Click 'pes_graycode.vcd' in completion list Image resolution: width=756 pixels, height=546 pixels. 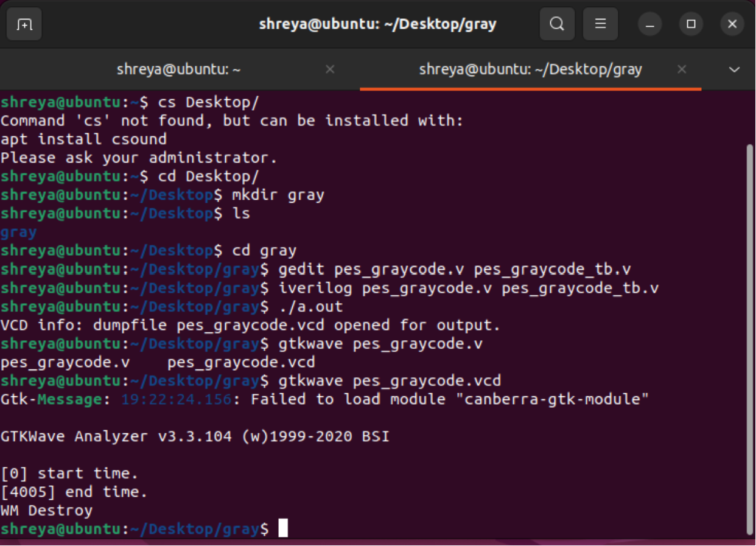coord(241,362)
